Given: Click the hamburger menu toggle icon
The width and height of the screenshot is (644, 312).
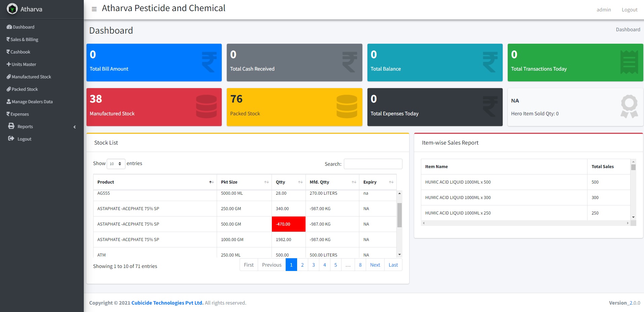Looking at the screenshot, I should point(94,9).
